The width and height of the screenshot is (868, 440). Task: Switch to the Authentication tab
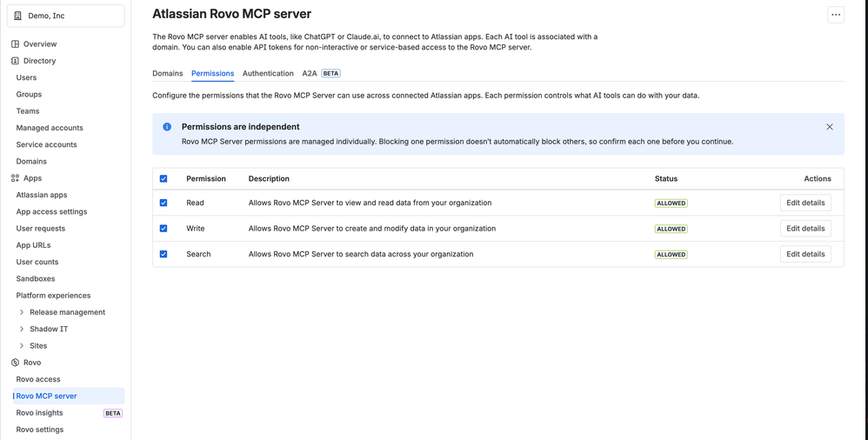coord(268,74)
